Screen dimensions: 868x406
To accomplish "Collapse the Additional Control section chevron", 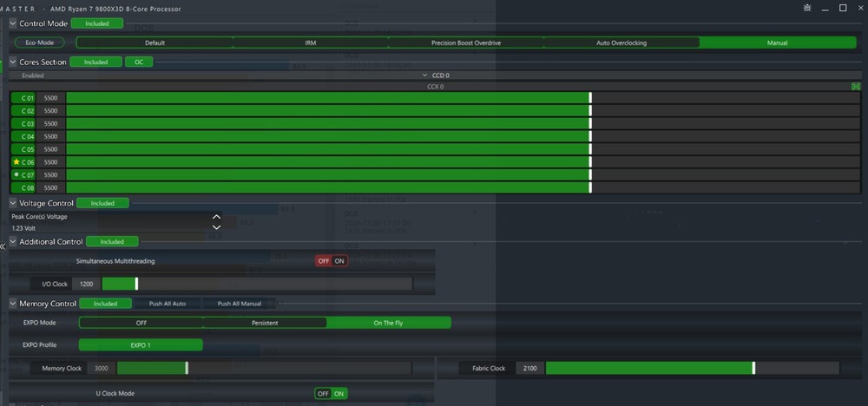I will click(x=13, y=242).
